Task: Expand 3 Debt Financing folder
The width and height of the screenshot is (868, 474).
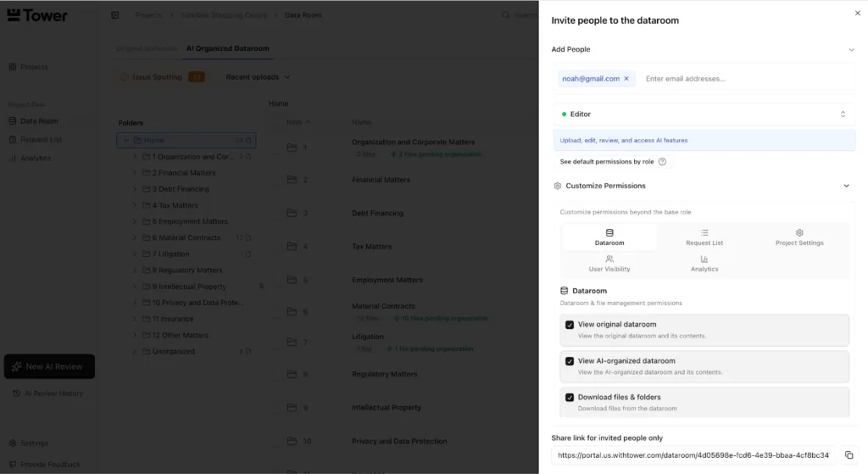Action: point(135,189)
